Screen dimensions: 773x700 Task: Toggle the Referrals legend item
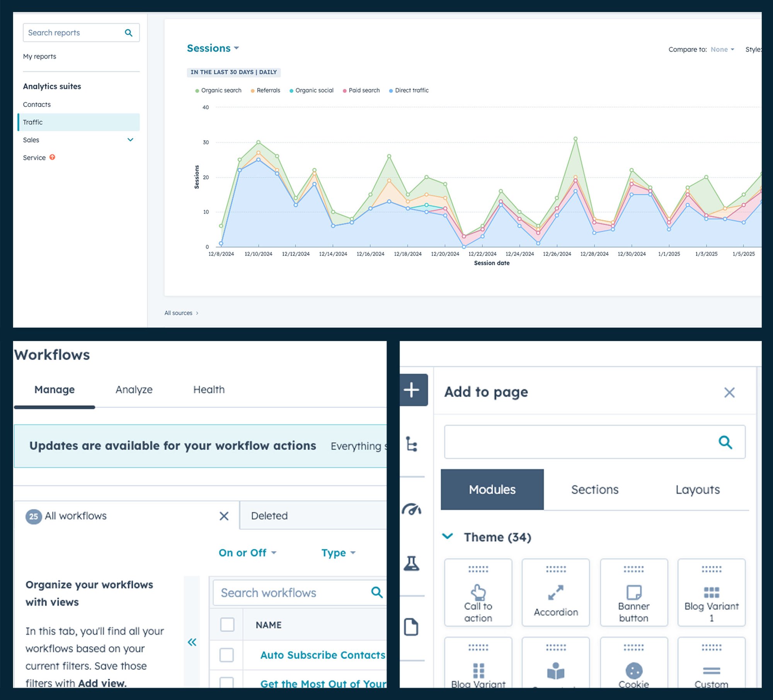click(266, 90)
